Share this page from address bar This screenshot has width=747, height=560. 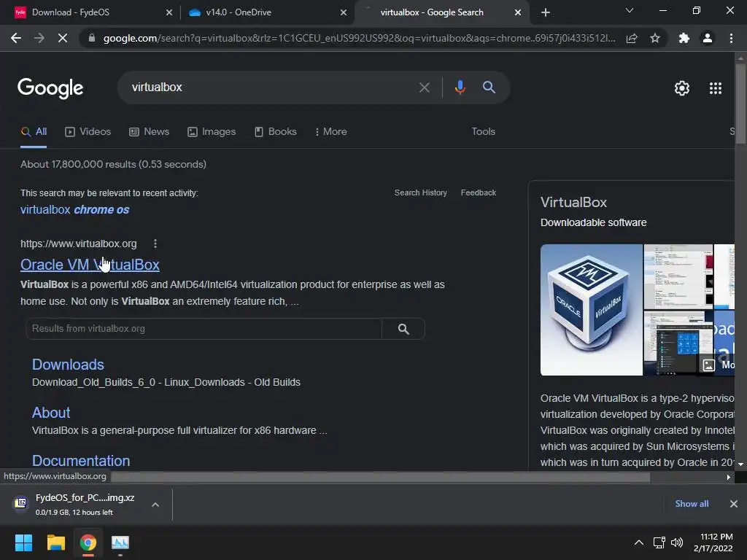point(632,38)
